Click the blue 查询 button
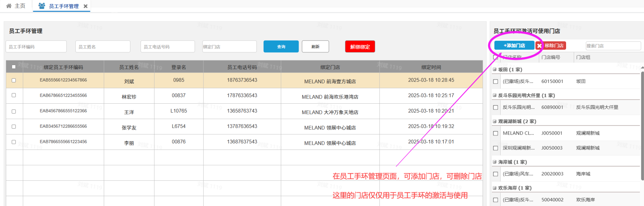This screenshot has width=644, height=206. click(281, 47)
